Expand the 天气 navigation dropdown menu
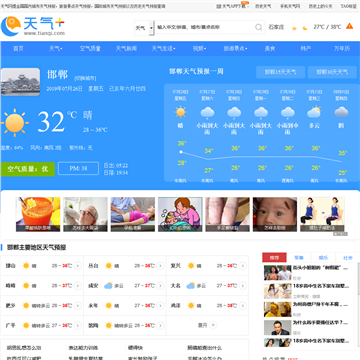 [x=56, y=49]
